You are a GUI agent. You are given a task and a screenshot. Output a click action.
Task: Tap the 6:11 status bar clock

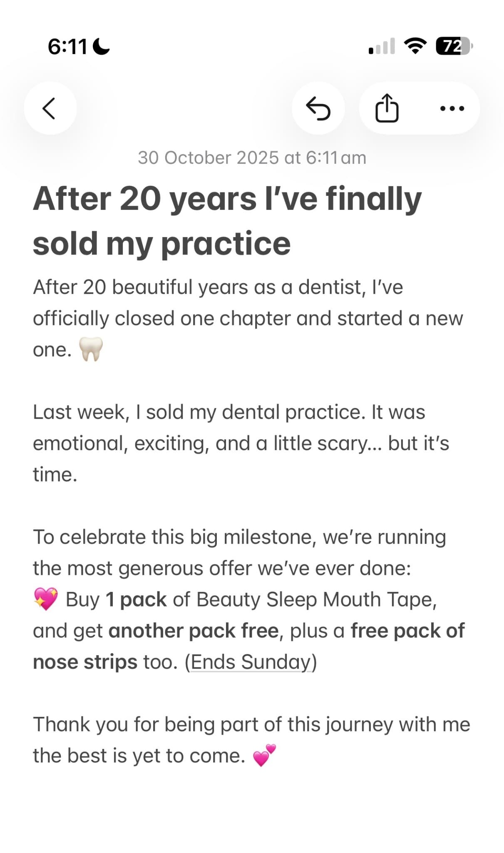(x=67, y=46)
